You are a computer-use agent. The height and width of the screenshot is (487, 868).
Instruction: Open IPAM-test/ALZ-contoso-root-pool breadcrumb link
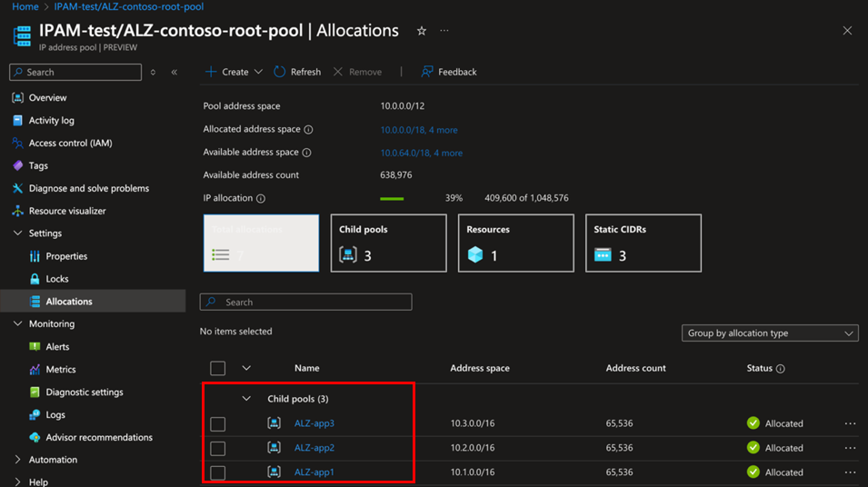click(x=128, y=6)
